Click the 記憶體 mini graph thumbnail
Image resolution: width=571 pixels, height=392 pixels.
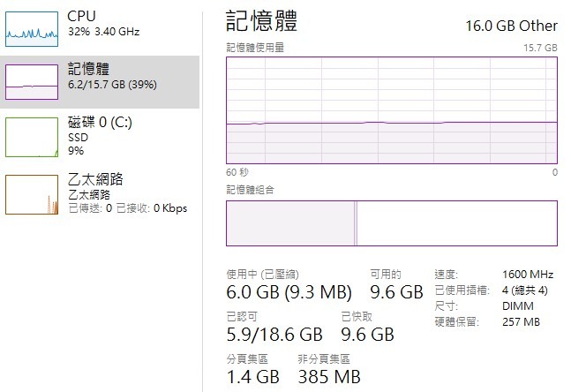coord(33,80)
